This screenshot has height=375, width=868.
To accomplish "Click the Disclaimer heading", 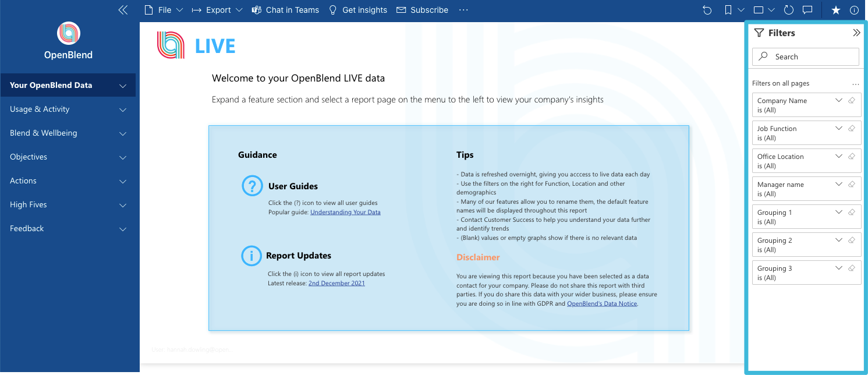I will [x=478, y=257].
